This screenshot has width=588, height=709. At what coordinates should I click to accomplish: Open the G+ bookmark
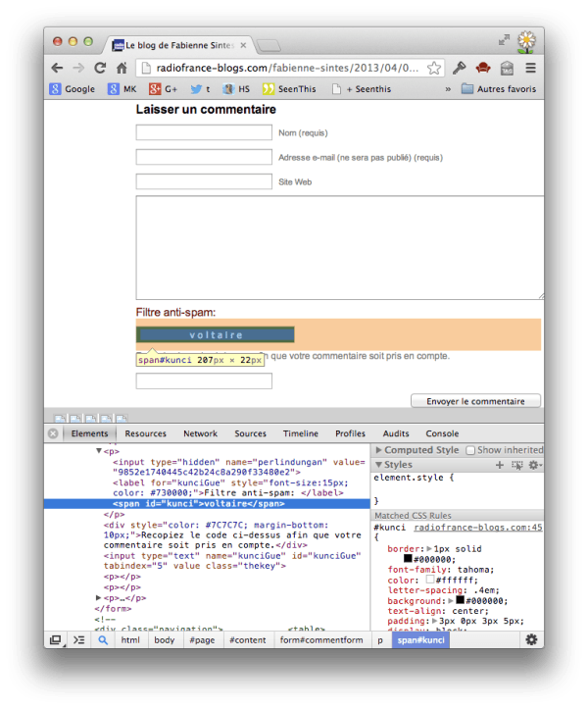point(164,89)
